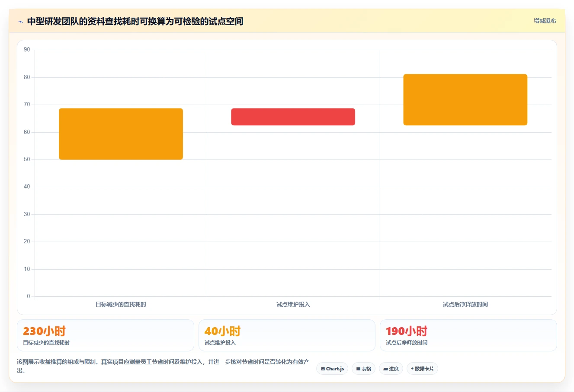Click the 增减瀑布 label in header
This screenshot has width=574, height=392.
tap(545, 21)
